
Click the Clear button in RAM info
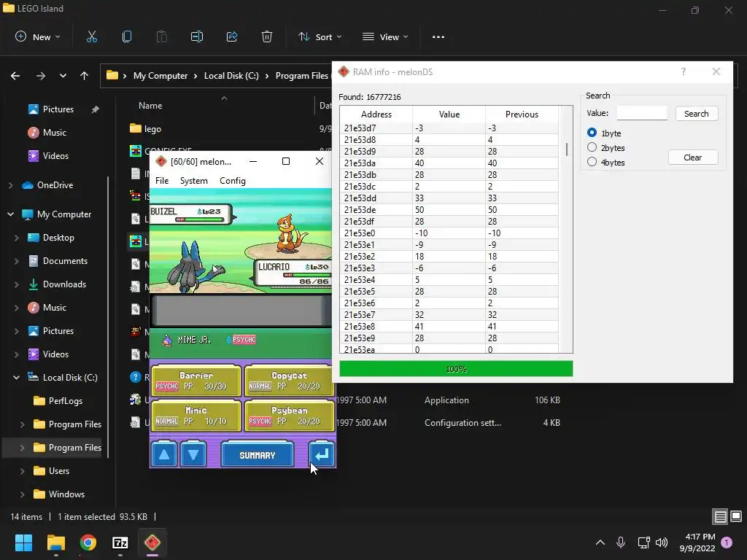point(693,157)
